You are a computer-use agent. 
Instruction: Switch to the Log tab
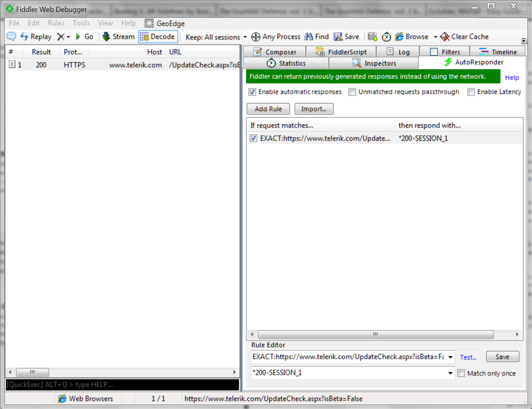click(398, 52)
